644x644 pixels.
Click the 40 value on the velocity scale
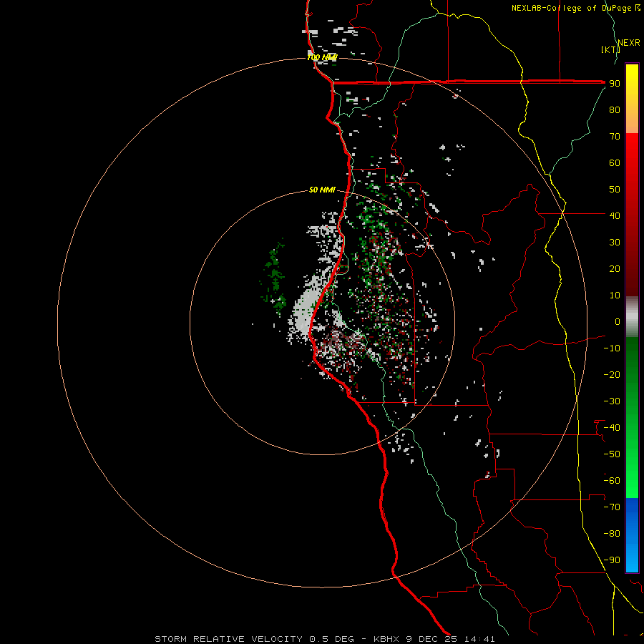pos(615,215)
